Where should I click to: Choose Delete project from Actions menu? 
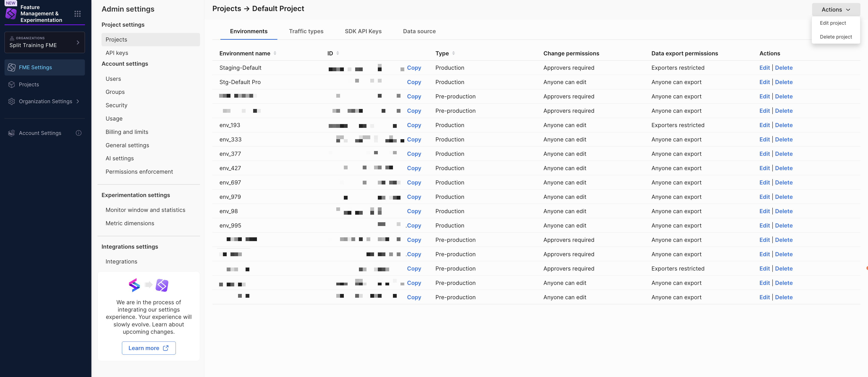tap(836, 37)
